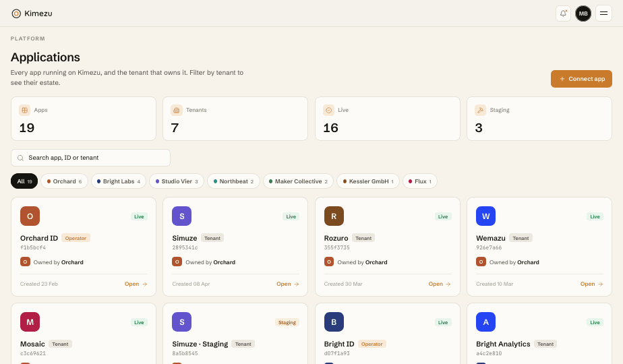The height and width of the screenshot is (364, 623).
Task: Click the Apps 19 stat card
Action: [84, 119]
